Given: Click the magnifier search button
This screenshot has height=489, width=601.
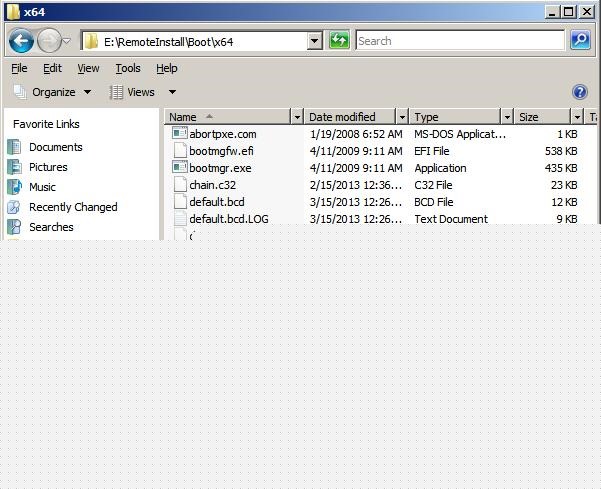Looking at the screenshot, I should [580, 40].
